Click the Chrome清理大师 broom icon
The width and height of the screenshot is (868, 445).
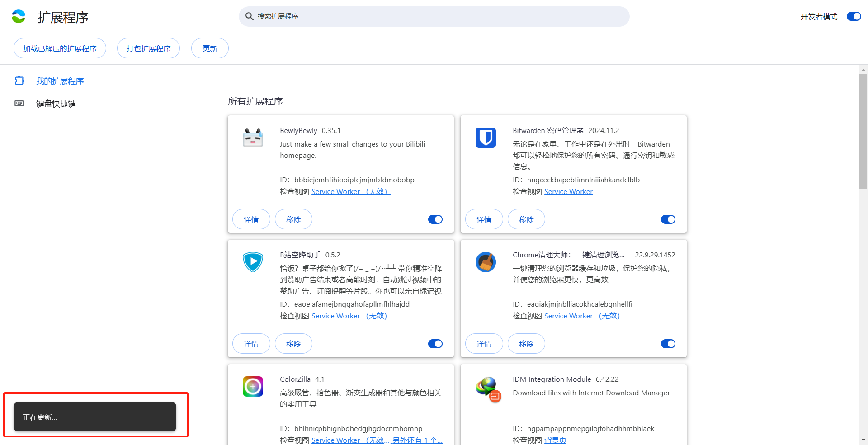click(x=486, y=262)
